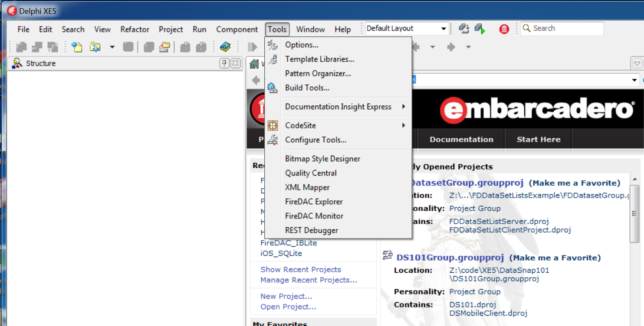Viewport: 644px width, 326px height.
Task: Click the Save current desktop icon
Action: tap(464, 29)
